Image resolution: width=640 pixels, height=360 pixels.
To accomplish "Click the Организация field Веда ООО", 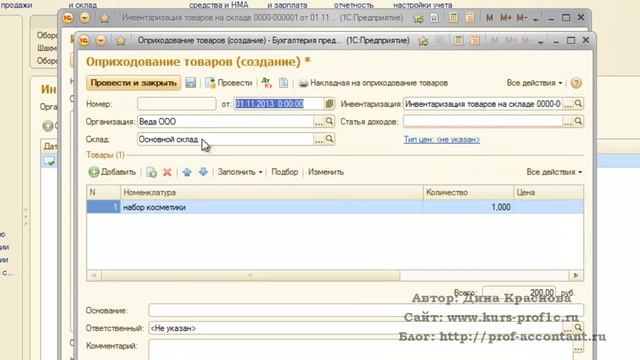I will tap(225, 122).
